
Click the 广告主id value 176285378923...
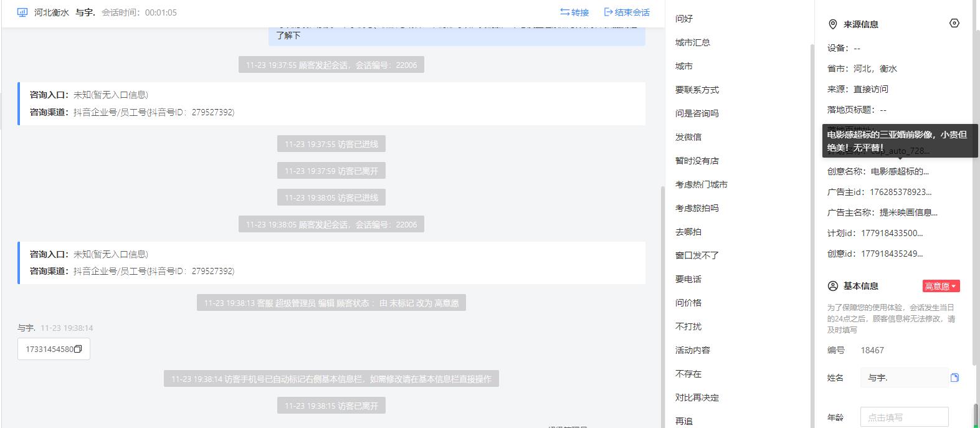[901, 192]
